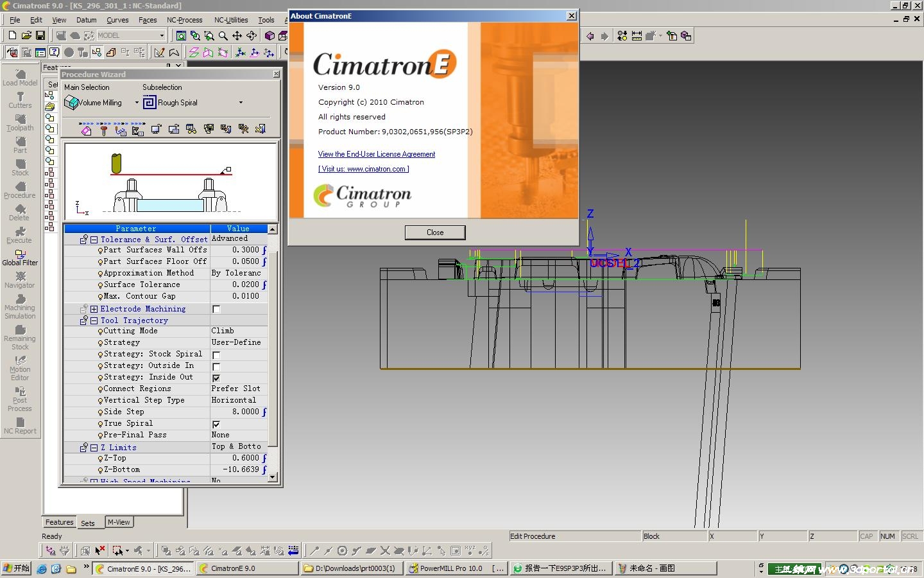
Task: Uncheck the Strategy: Inside Out checkbox
Action: click(216, 378)
